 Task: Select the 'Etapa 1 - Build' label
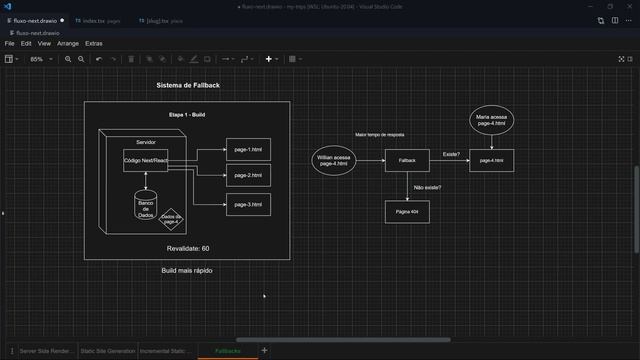pos(187,115)
